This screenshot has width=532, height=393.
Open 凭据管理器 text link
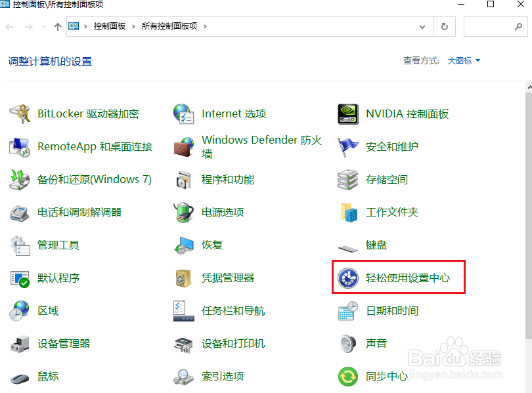point(228,278)
